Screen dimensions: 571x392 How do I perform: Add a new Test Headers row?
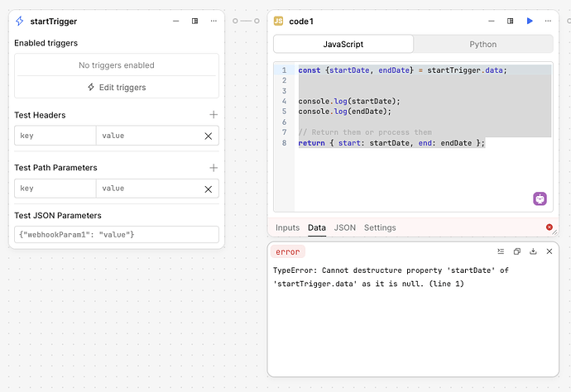click(214, 115)
